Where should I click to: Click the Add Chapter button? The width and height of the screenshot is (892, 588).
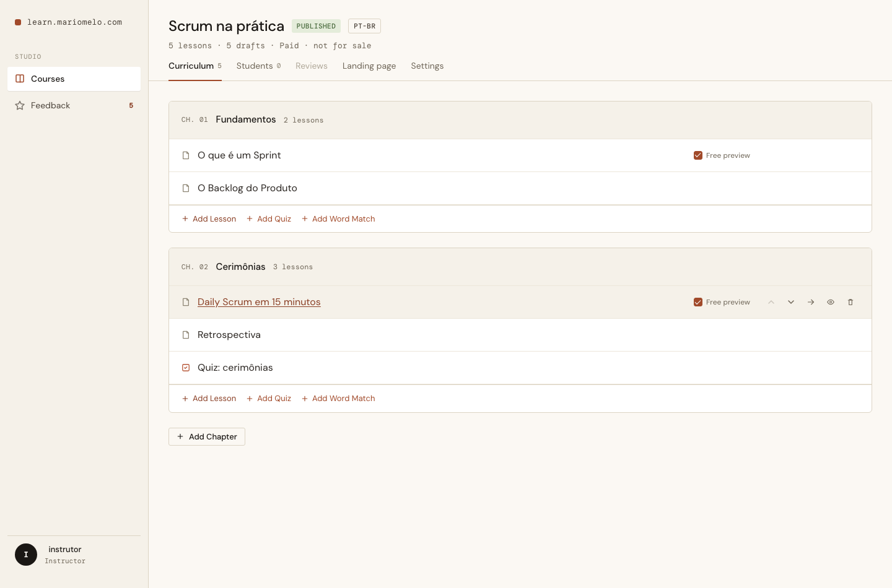[x=207, y=436]
